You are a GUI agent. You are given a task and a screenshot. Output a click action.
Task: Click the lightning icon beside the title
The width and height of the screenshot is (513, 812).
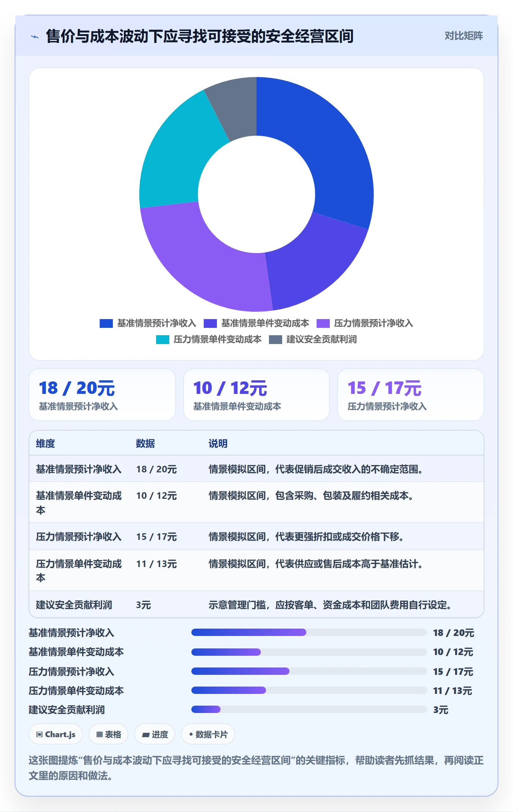(x=35, y=36)
